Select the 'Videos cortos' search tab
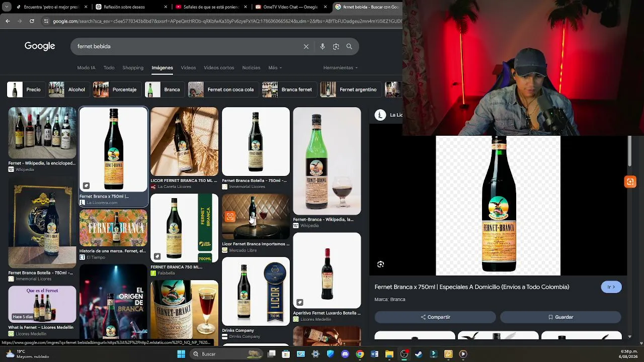 (x=219, y=68)
